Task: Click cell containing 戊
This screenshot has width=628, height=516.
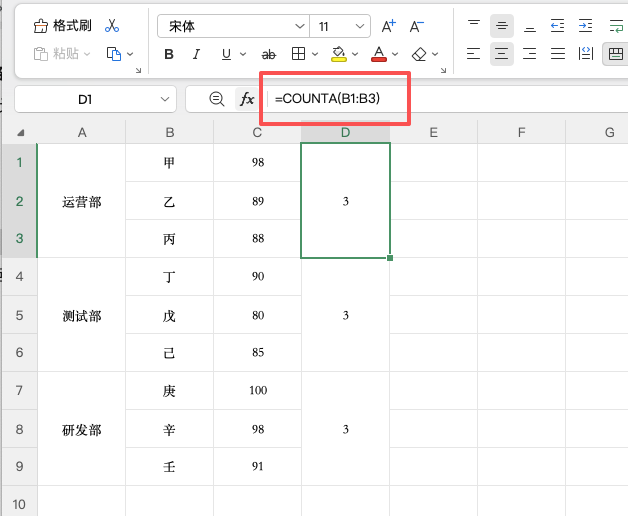Action: click(x=169, y=315)
